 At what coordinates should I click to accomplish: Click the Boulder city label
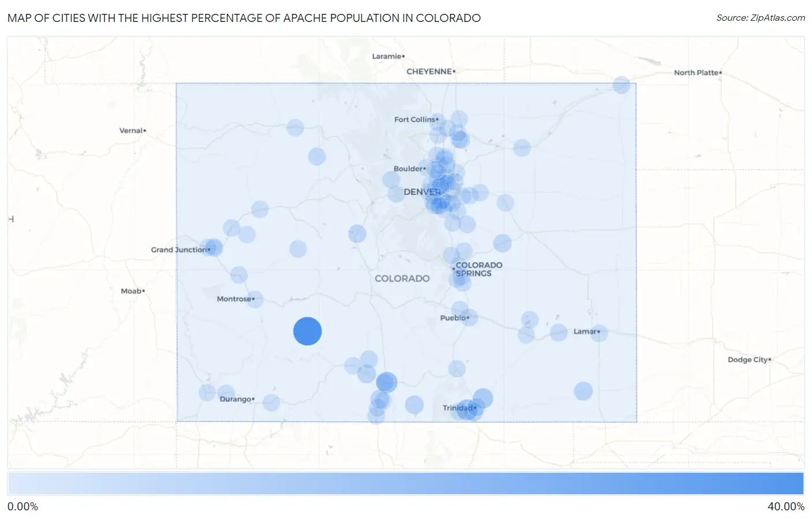[408, 169]
